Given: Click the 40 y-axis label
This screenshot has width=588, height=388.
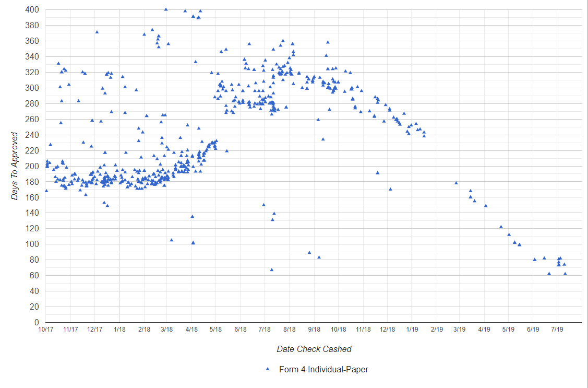Looking at the screenshot, I should pos(34,291).
